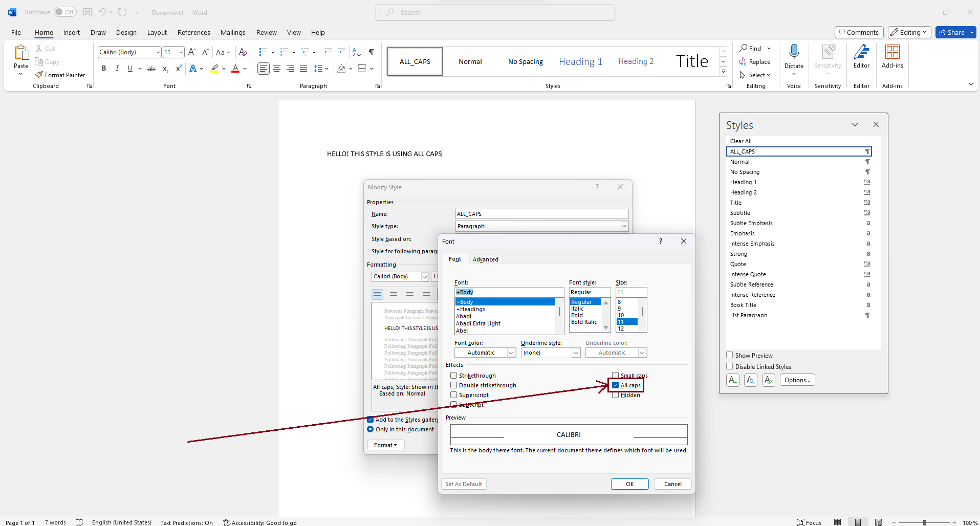Open the Style Inspector icon
The width and height of the screenshot is (980, 526).
[751, 380]
